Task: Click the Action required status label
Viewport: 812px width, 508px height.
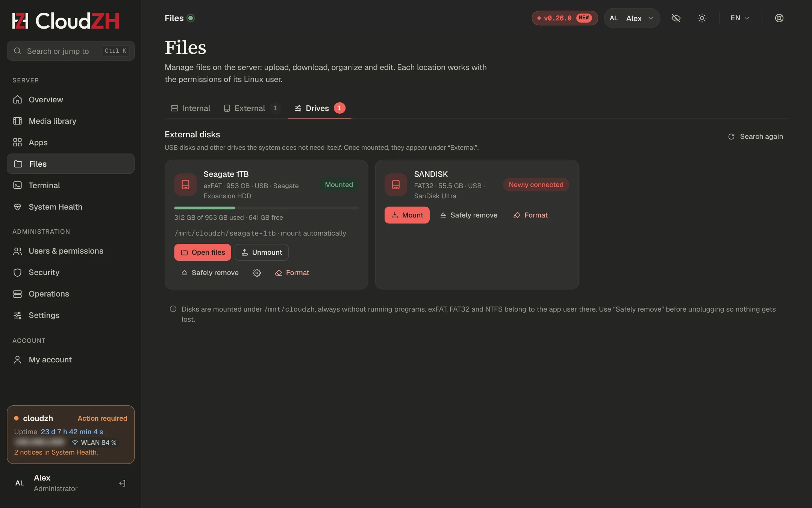Action: pyautogui.click(x=103, y=418)
